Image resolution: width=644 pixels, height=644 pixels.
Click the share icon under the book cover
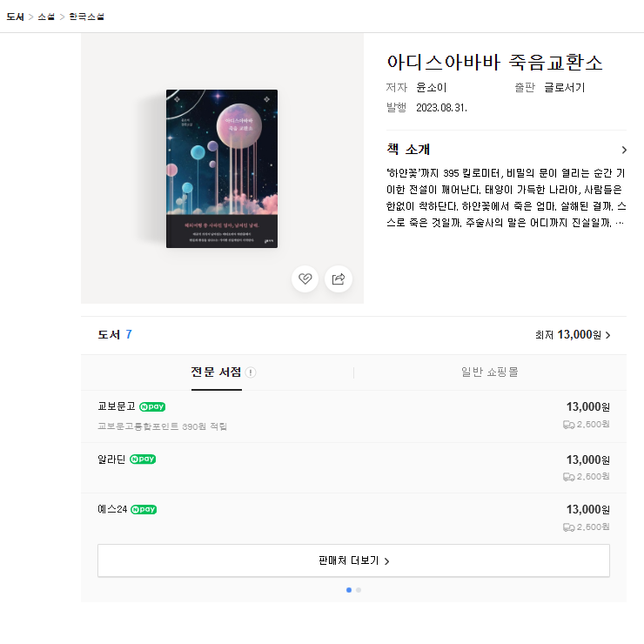tap(338, 278)
